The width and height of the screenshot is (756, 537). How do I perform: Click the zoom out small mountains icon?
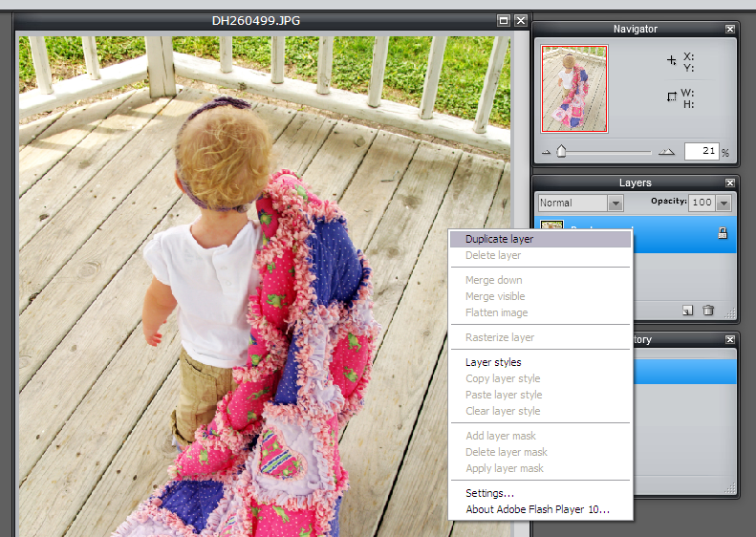pyautogui.click(x=547, y=152)
